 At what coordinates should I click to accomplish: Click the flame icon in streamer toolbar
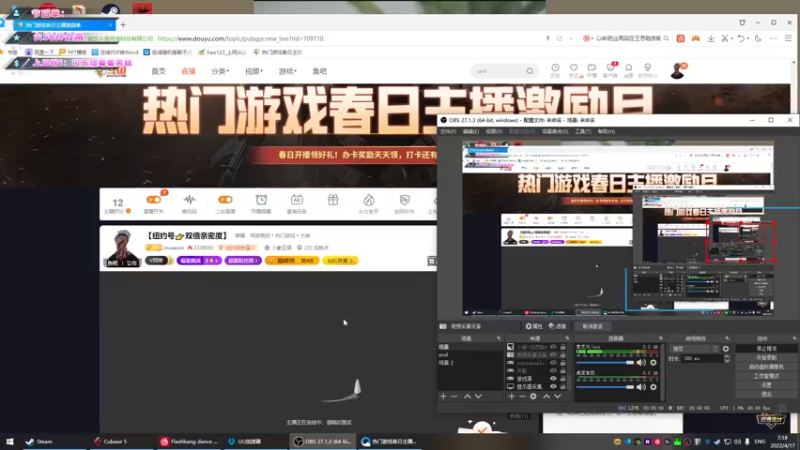coord(368,200)
